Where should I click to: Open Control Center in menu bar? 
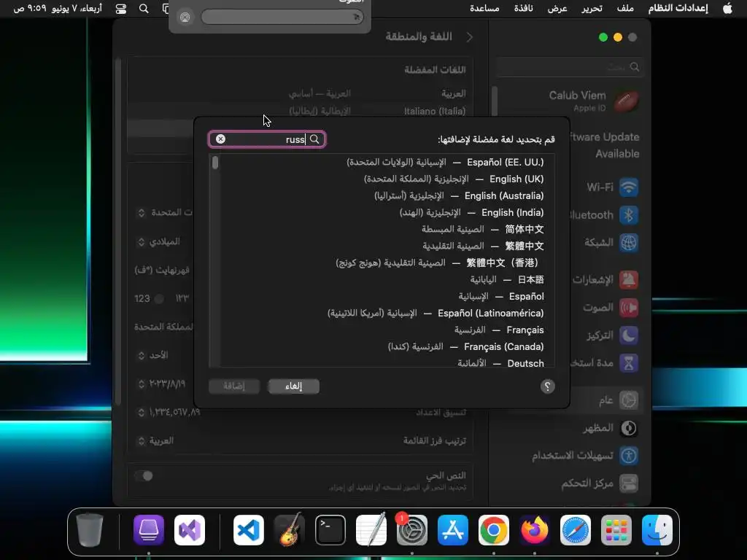(x=121, y=9)
